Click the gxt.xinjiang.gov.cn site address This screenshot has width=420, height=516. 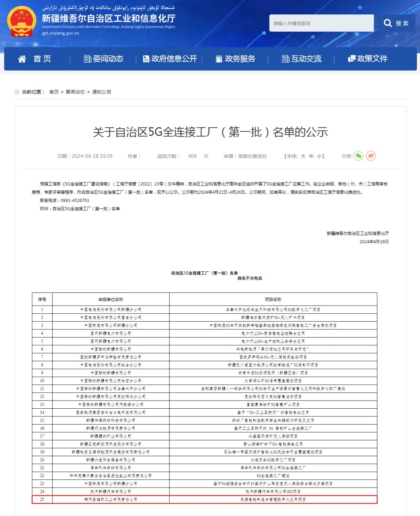(x=60, y=33)
